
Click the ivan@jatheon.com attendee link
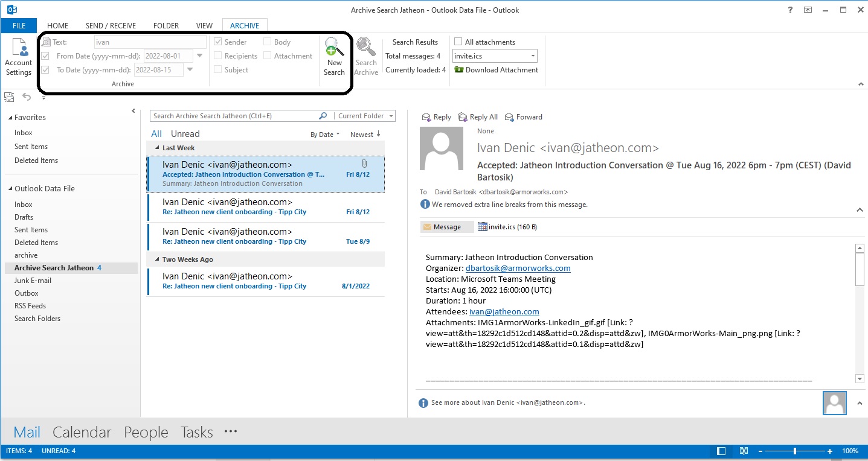(504, 311)
